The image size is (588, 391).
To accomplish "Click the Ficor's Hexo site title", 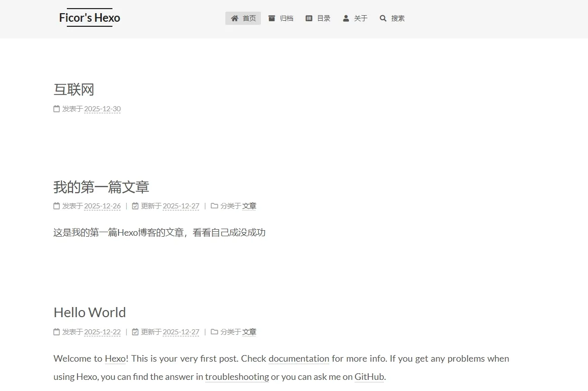I will (x=90, y=18).
